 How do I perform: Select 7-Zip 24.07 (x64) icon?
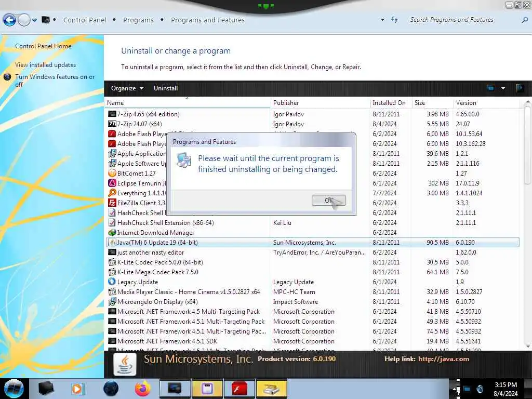(x=112, y=124)
